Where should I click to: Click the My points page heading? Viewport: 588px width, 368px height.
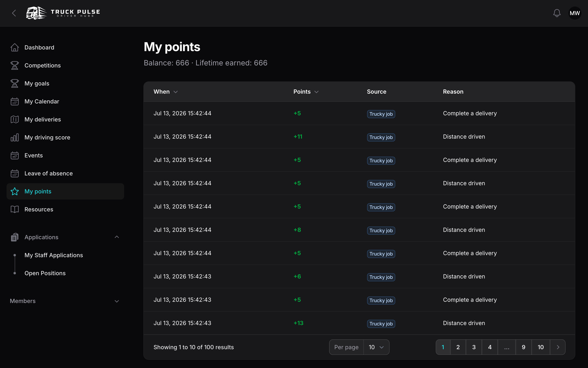[x=172, y=47]
